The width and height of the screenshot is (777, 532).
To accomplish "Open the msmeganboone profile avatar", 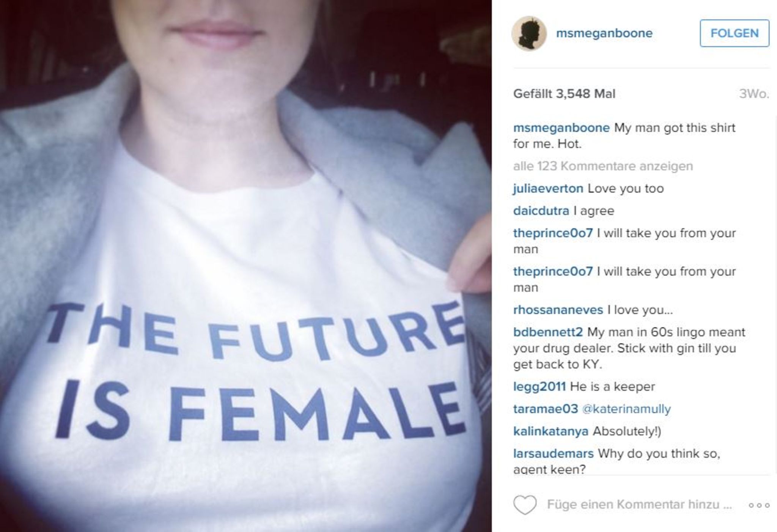I will 529,33.
